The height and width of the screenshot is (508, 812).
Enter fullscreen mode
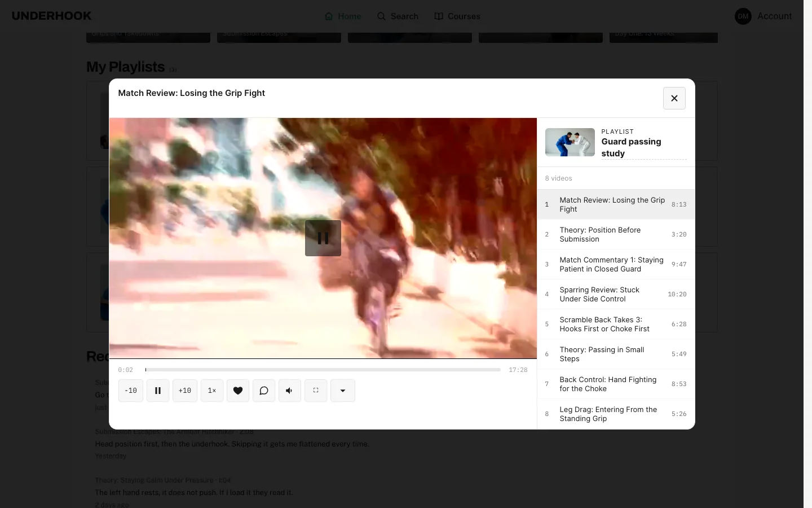pyautogui.click(x=316, y=391)
